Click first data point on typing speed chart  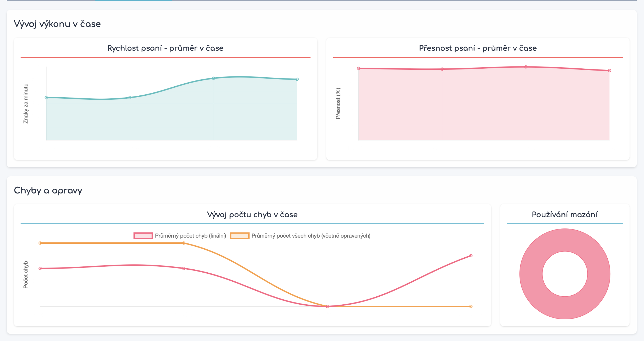point(46,98)
